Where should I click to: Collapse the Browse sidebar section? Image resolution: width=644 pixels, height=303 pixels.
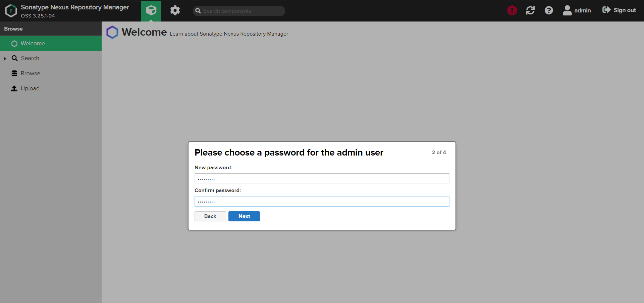pos(13,29)
